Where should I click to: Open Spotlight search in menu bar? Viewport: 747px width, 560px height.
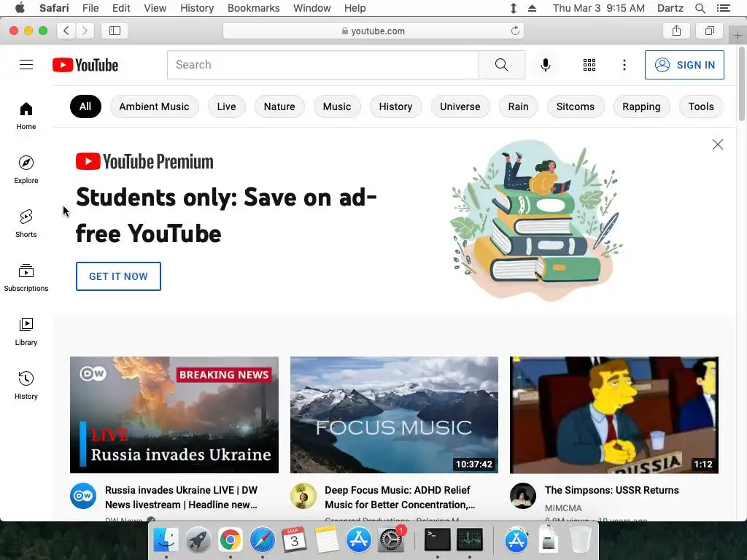[700, 8]
